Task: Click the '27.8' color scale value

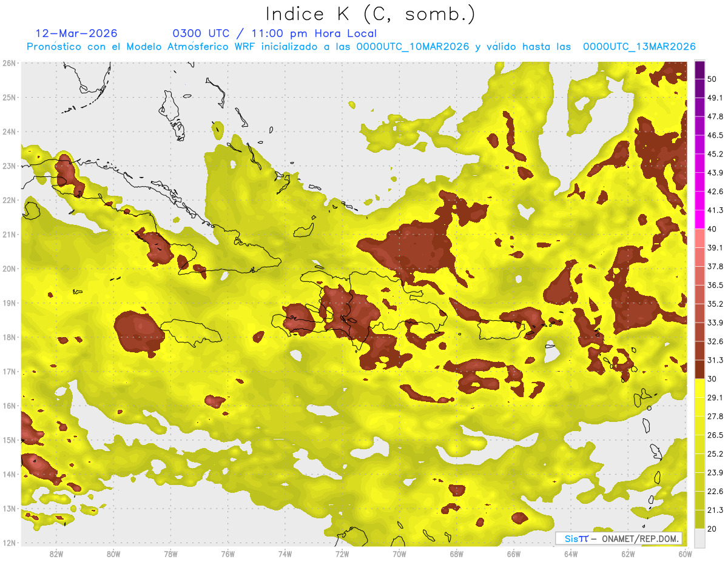Action: (715, 416)
